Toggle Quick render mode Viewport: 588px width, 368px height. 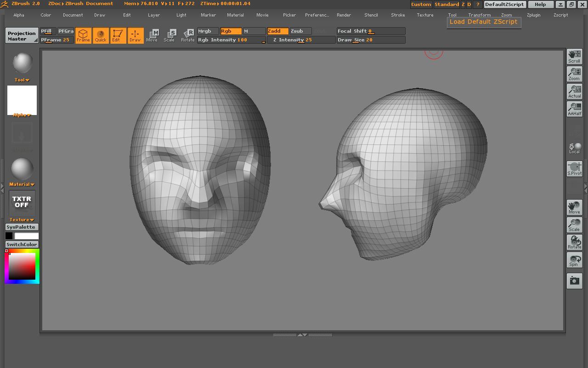(x=101, y=35)
